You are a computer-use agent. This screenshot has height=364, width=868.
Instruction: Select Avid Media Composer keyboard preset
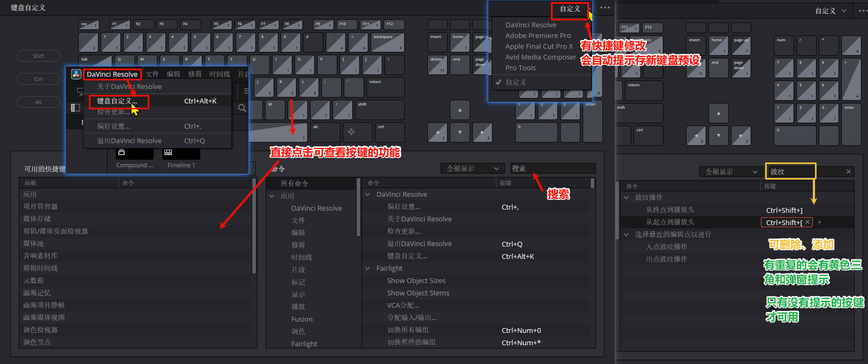[541, 57]
